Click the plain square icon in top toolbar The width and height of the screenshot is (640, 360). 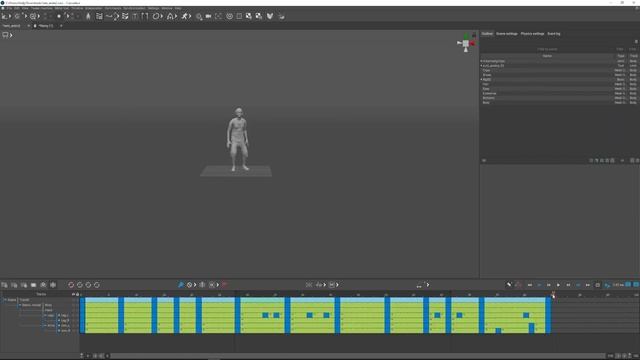pos(239,16)
